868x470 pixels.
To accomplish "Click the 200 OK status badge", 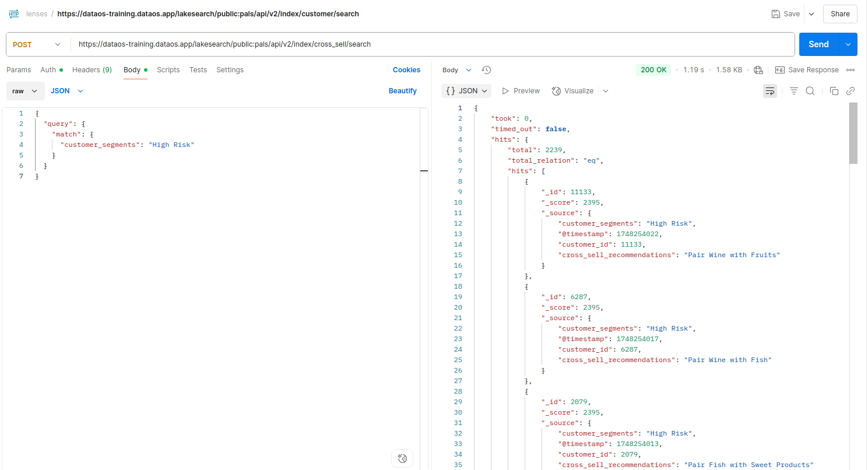I will click(653, 70).
